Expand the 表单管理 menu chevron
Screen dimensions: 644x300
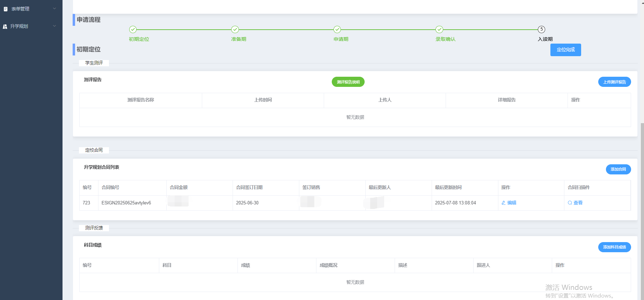pos(54,9)
